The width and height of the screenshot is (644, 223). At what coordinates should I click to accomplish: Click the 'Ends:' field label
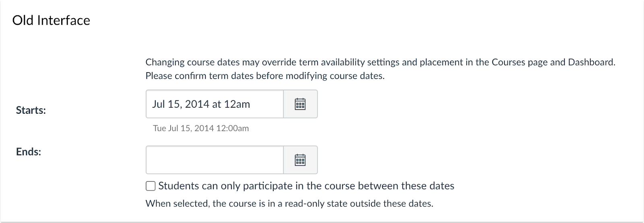click(28, 152)
